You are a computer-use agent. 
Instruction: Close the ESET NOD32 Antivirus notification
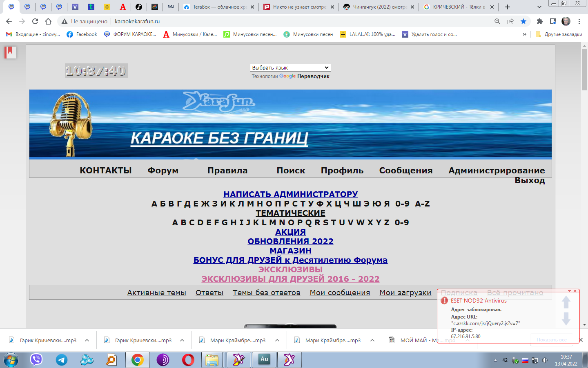[x=575, y=291]
